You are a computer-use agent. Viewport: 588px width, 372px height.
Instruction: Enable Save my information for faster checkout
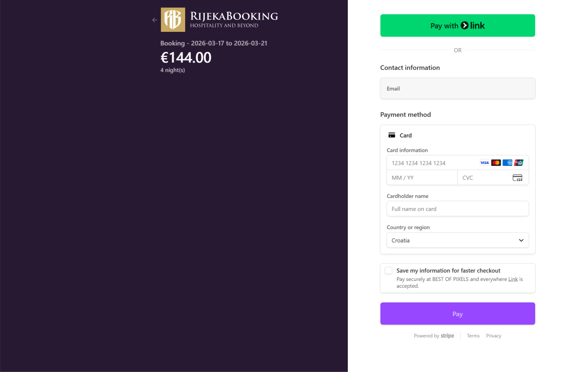point(389,271)
